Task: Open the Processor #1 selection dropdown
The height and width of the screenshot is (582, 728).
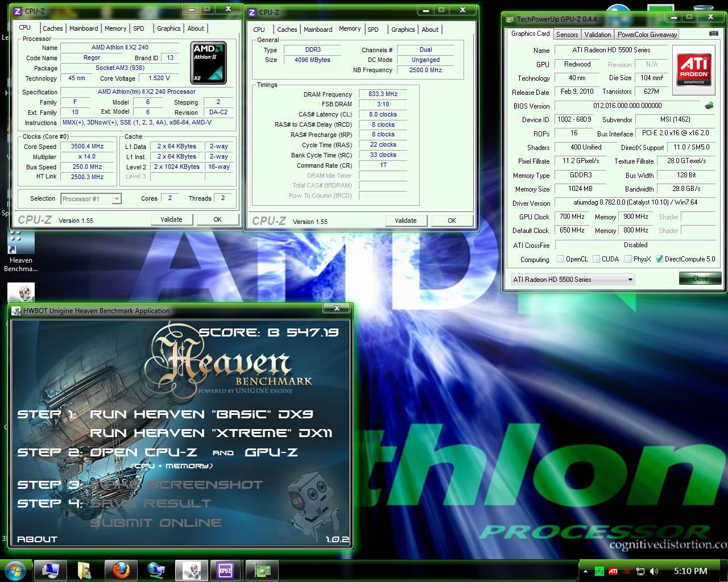Action: coord(91,199)
